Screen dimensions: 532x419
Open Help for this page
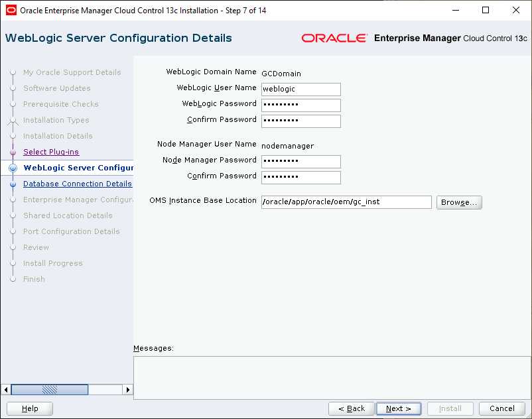[30, 408]
